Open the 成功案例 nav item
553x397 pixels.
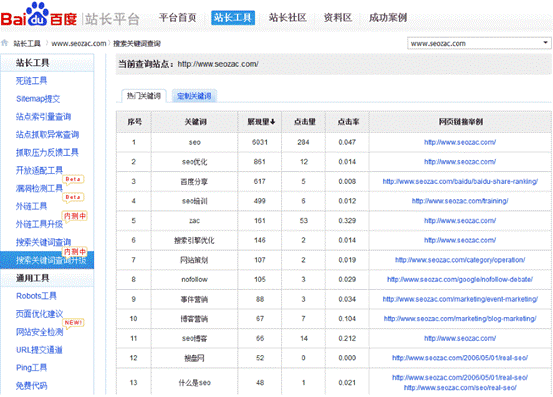tap(388, 17)
